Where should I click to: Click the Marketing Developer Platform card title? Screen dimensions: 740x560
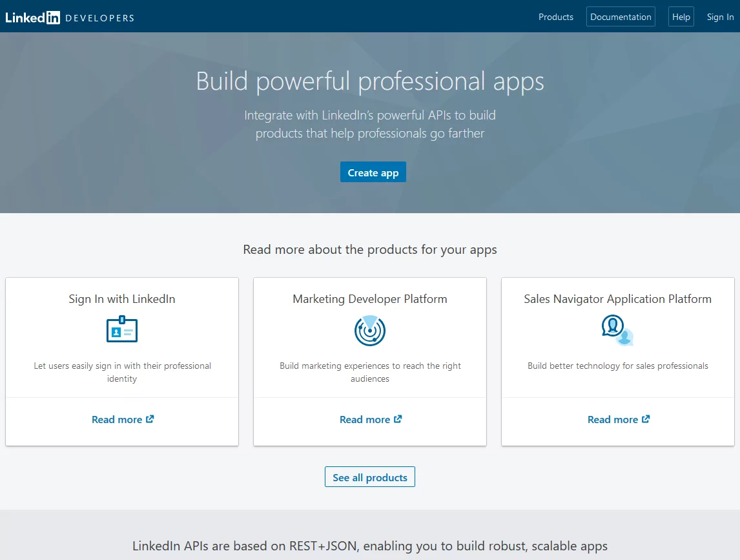point(370,299)
